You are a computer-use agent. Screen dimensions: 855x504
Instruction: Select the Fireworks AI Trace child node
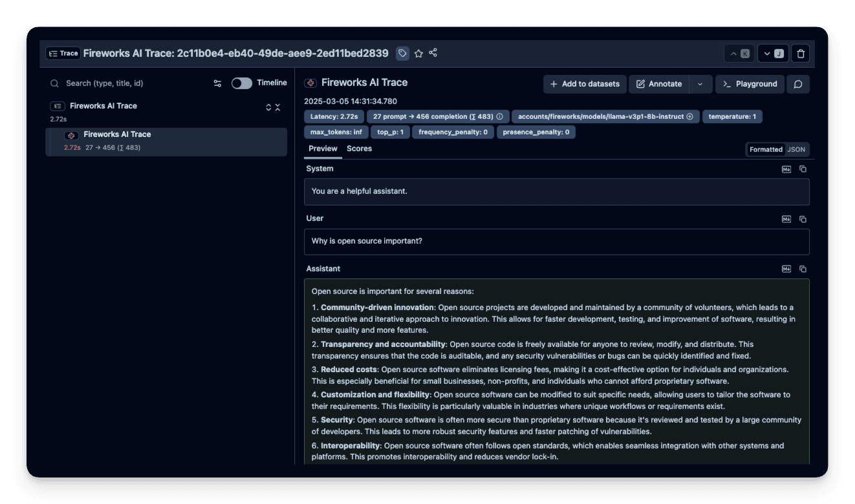coord(117,134)
